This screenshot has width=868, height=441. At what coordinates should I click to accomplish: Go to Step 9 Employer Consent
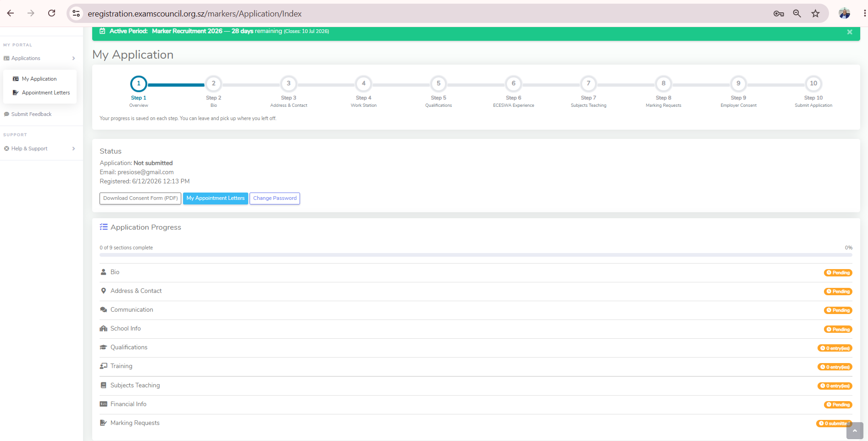point(739,83)
